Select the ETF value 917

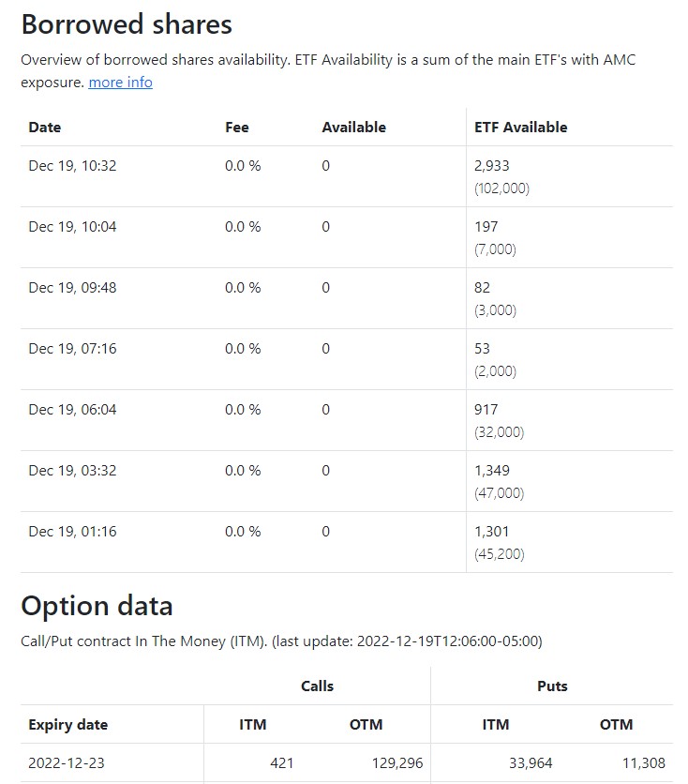[x=486, y=410]
